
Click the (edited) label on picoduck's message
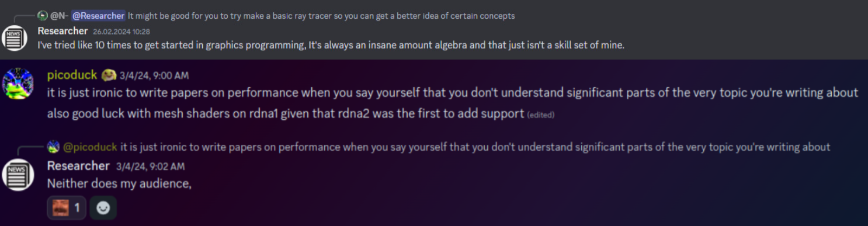coord(541,115)
